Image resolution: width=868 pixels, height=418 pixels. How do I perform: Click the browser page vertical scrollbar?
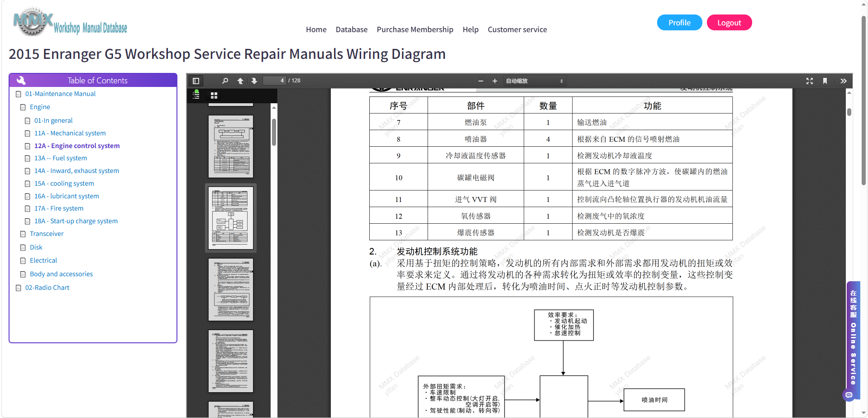coord(863,100)
